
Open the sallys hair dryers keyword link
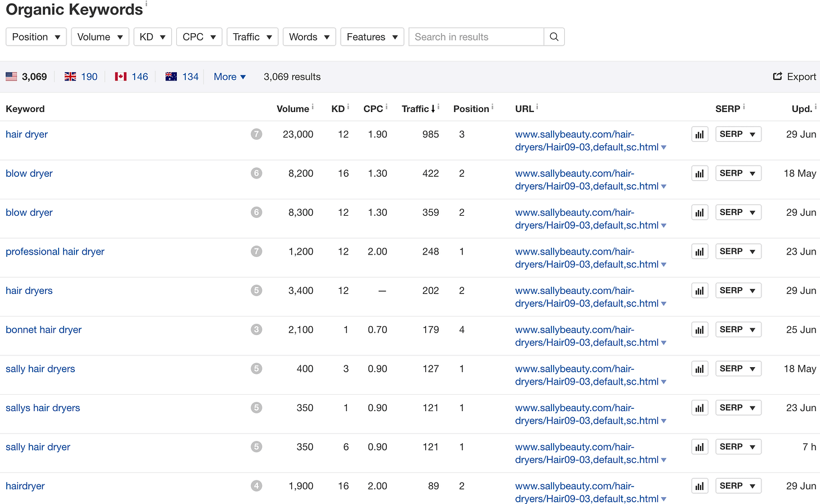(43, 408)
